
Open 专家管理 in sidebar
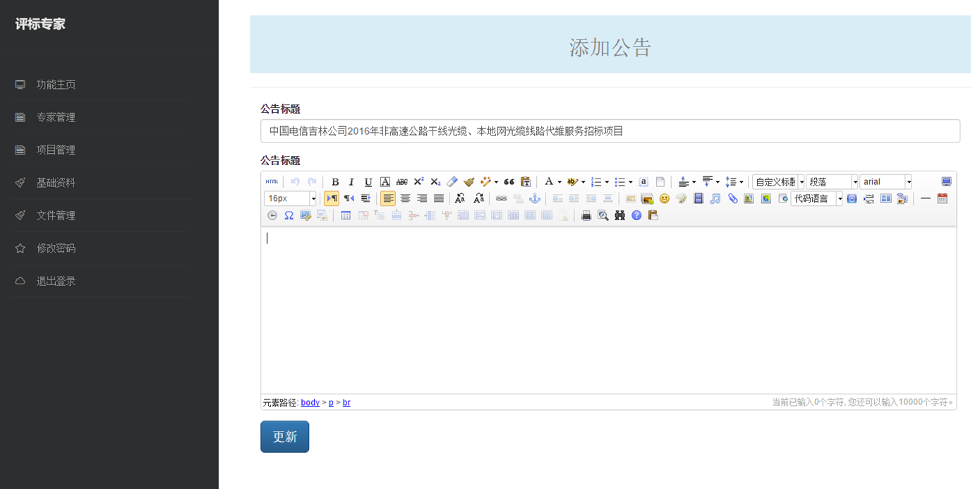(x=56, y=117)
